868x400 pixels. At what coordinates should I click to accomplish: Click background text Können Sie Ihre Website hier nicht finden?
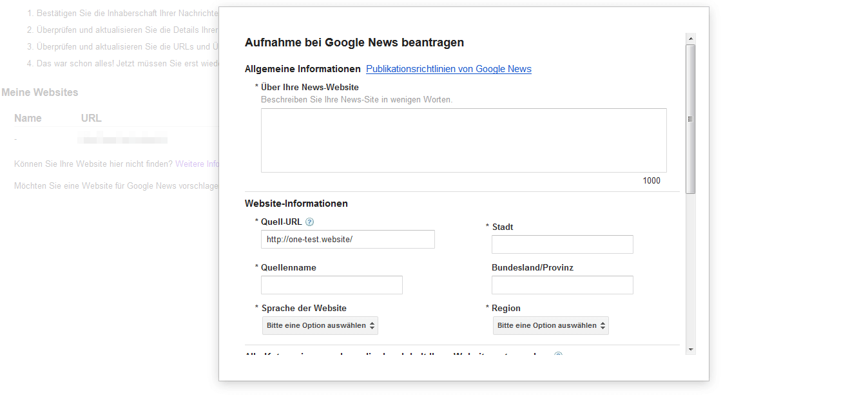tap(93, 164)
